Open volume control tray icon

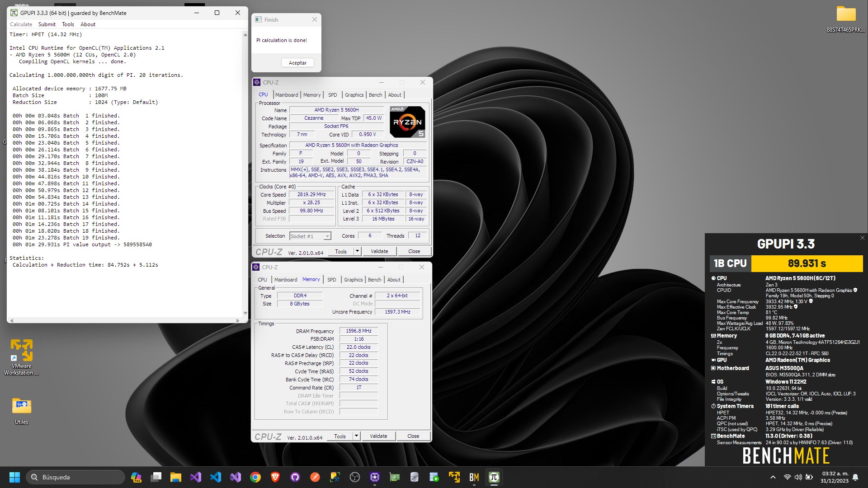(798, 477)
